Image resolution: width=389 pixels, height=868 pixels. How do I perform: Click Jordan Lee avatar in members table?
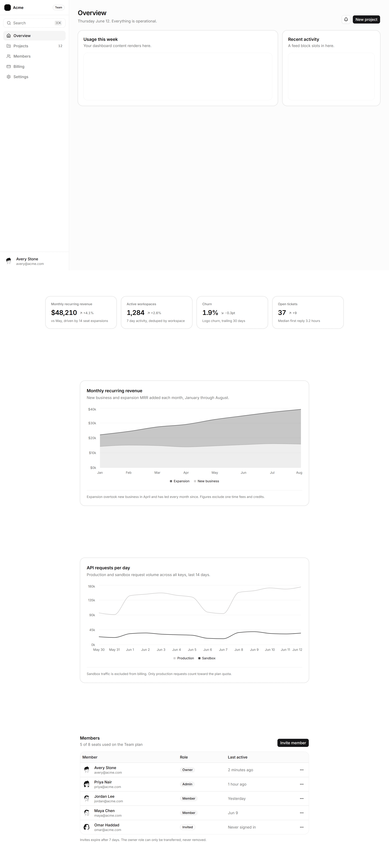click(87, 798)
